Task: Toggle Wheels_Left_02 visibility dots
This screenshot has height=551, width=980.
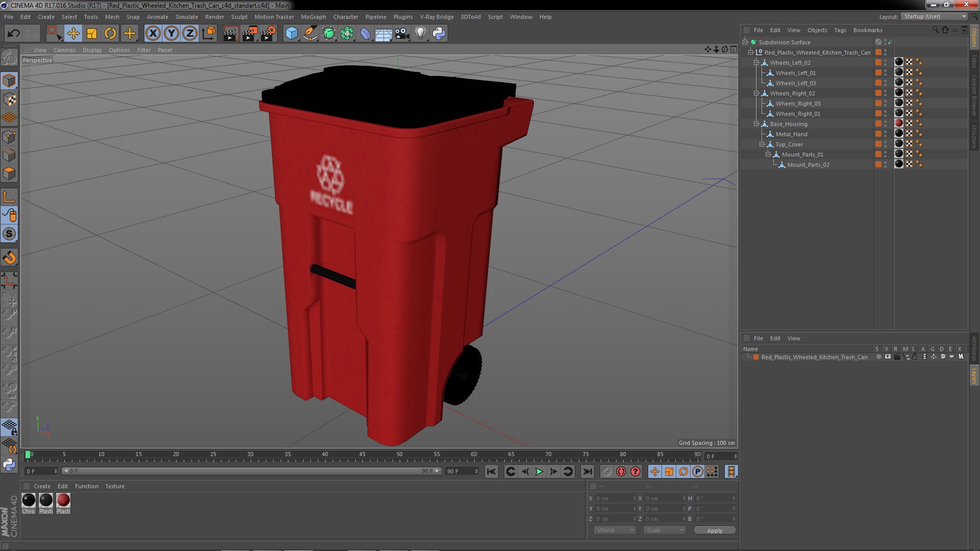Action: (886, 63)
